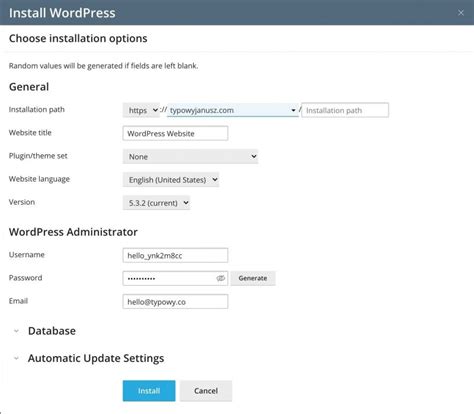This screenshot has height=414, width=474.
Task: Click the Cancel button
Action: 206,391
